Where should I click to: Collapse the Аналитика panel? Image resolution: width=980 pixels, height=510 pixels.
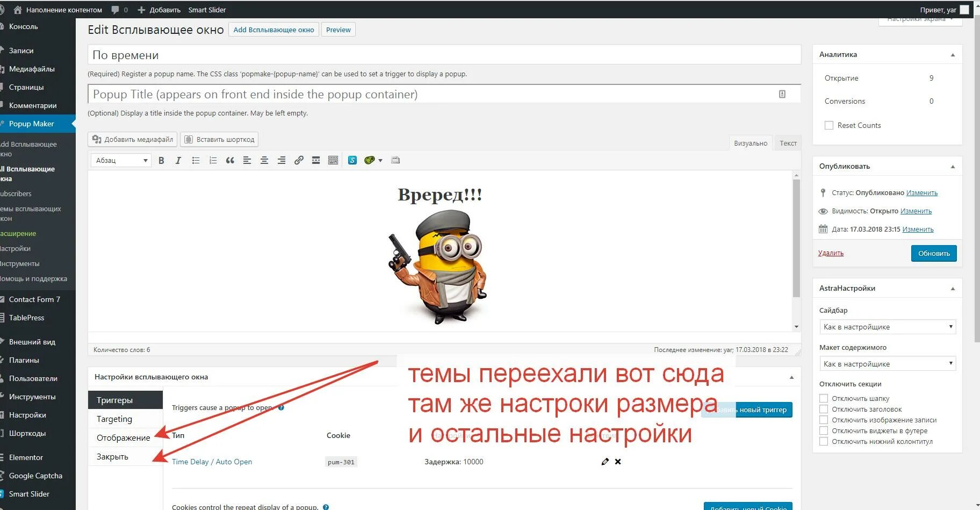click(953, 55)
